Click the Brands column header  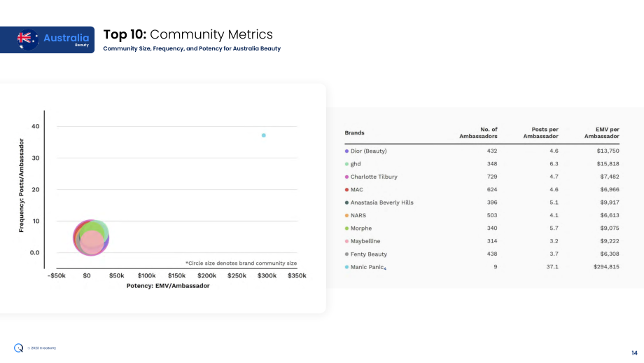[x=354, y=132]
